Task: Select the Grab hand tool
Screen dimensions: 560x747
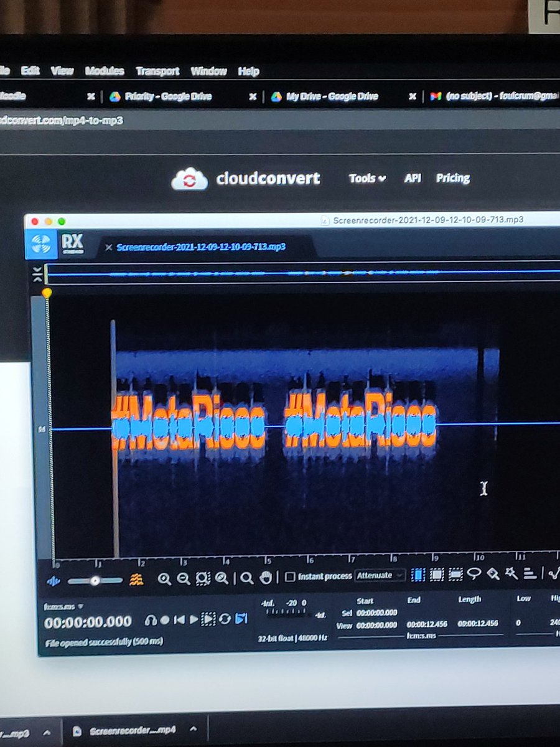Action: point(266,578)
